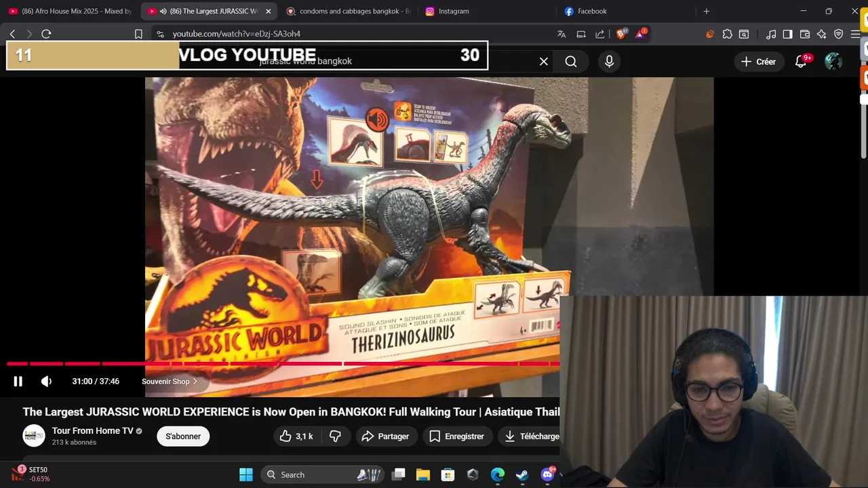Open Task View on the taskbar

click(398, 474)
